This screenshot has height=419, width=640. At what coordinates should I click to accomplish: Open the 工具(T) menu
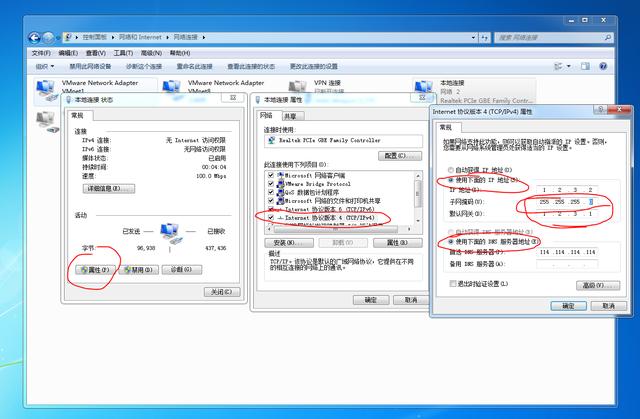[123, 53]
